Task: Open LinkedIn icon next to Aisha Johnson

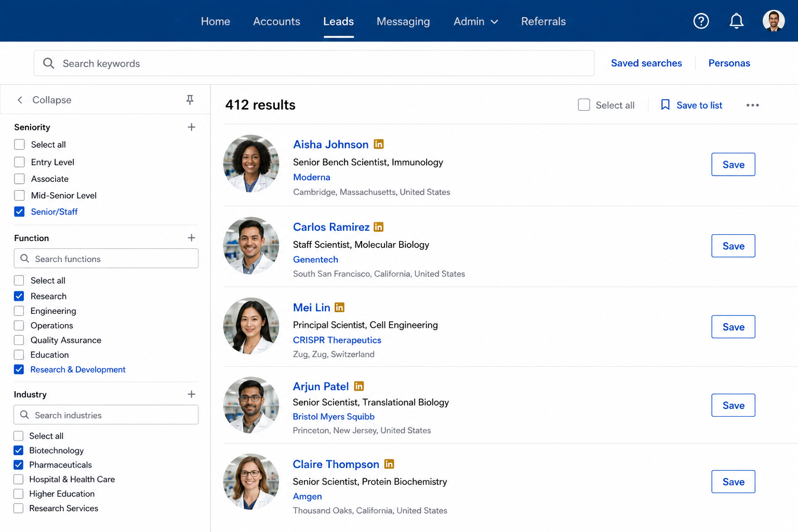Action: 379,144
